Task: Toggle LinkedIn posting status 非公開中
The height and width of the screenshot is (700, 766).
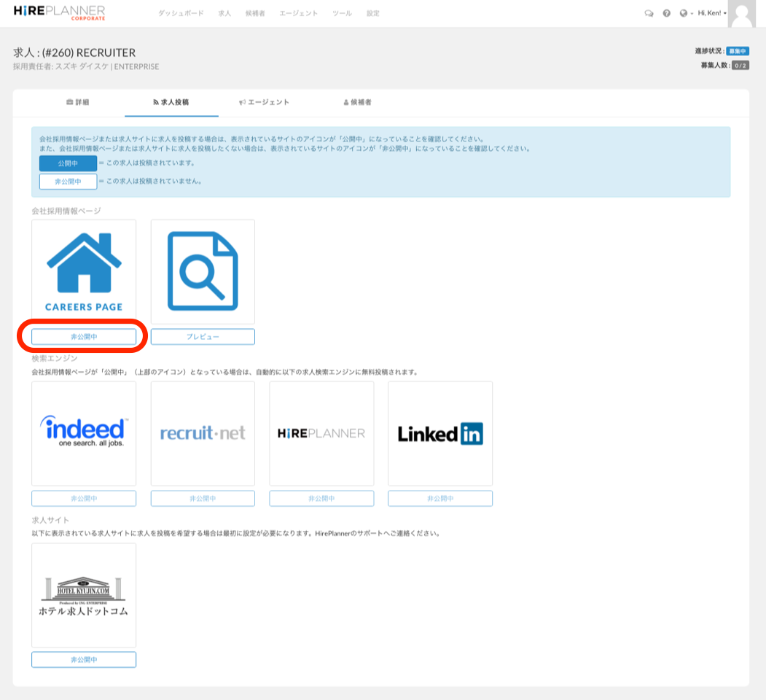Action: pos(439,498)
